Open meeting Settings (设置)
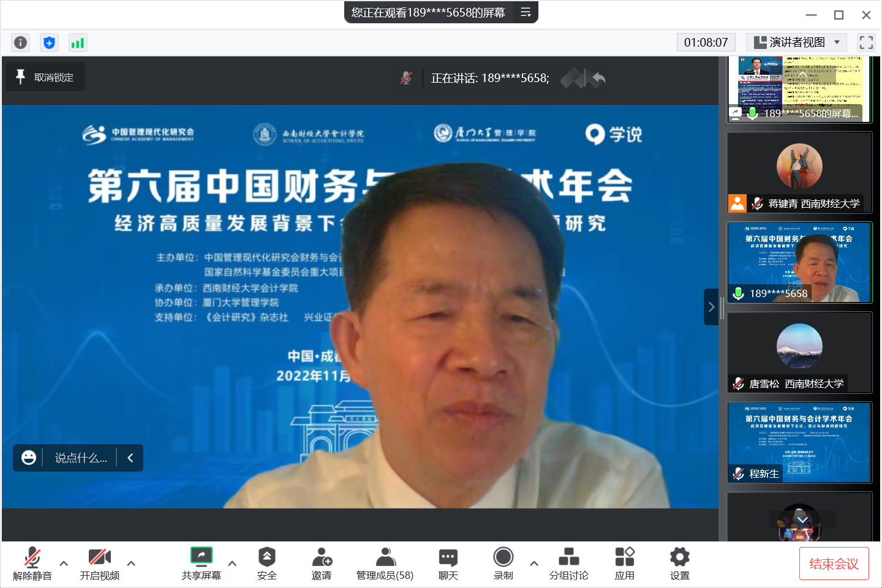 pos(679,563)
